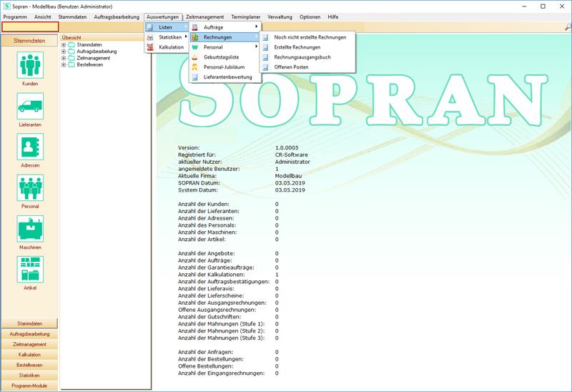
Task: Click the Stammdaten folder icon in tree
Action: coord(71,44)
